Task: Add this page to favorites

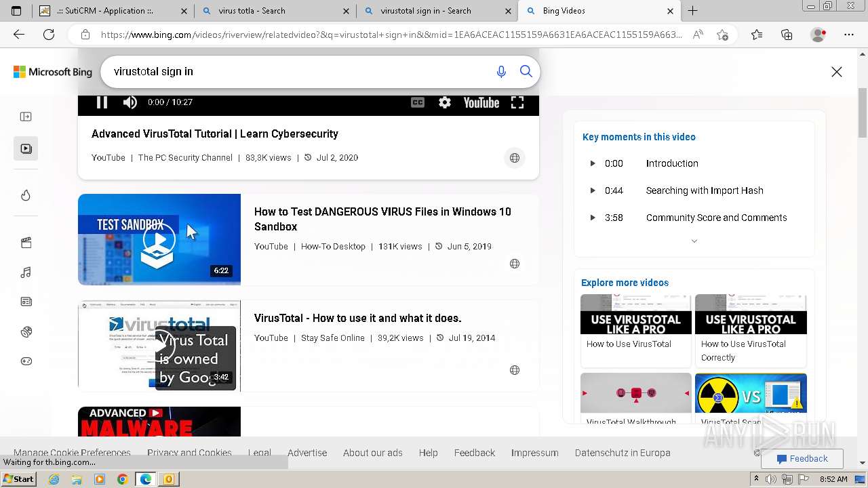Action: pos(722,35)
